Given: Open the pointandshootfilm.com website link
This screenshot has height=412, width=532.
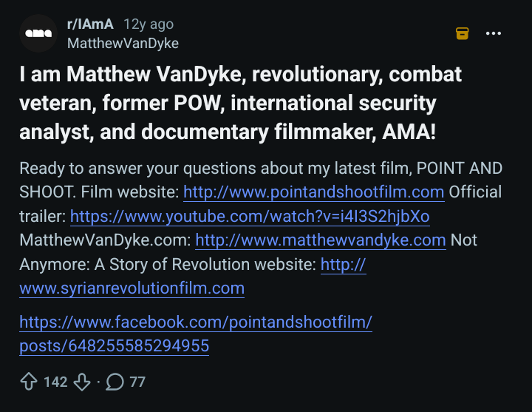Looking at the screenshot, I should [x=314, y=192].
